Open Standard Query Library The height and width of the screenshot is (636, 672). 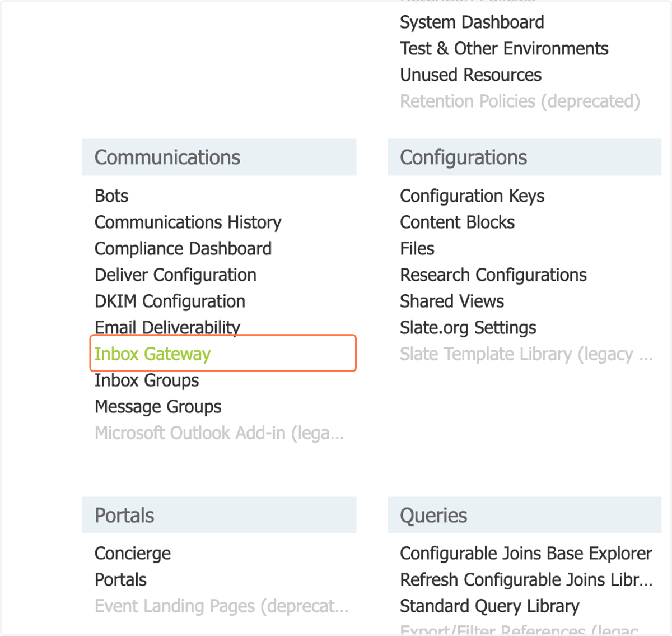(x=489, y=606)
